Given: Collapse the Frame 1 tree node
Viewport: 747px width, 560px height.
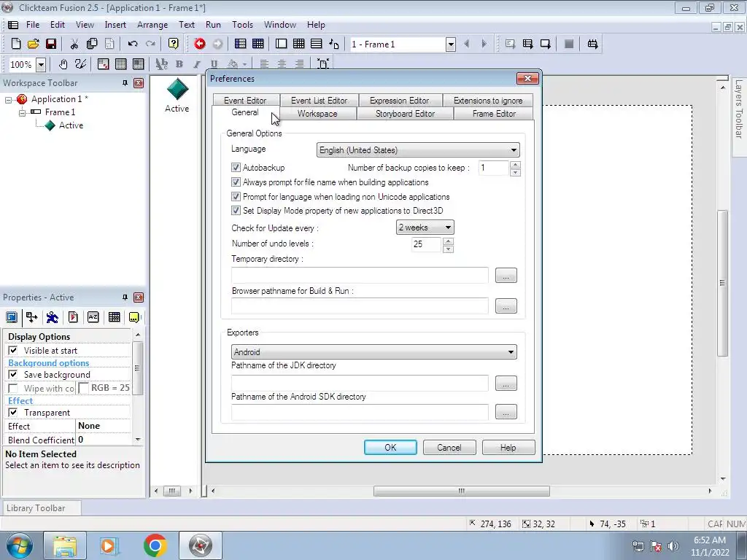Looking at the screenshot, I should (22, 113).
